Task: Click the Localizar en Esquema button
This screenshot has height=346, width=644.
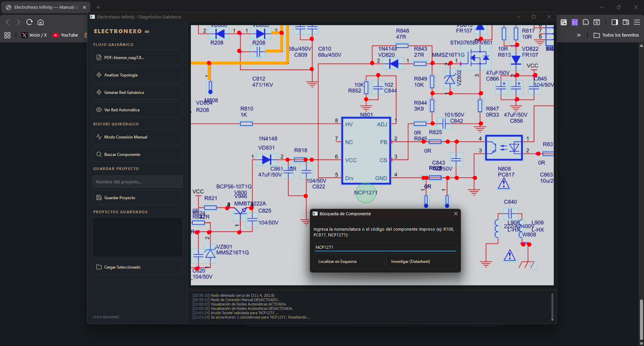Action: point(349,262)
